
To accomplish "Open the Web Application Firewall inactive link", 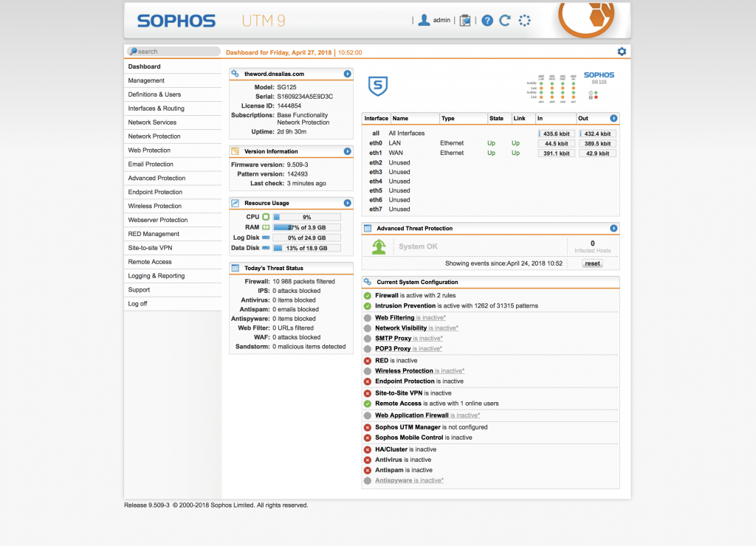I will coord(427,415).
